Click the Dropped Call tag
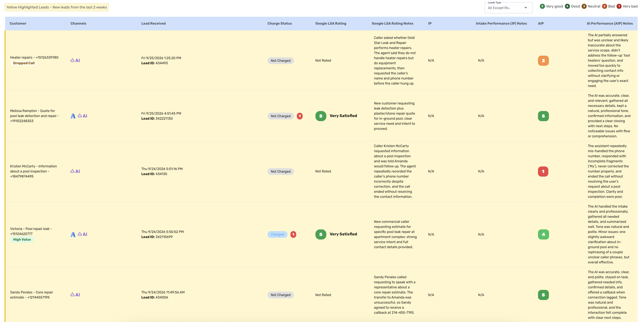Screen dimensions: 644x322 [24, 63]
